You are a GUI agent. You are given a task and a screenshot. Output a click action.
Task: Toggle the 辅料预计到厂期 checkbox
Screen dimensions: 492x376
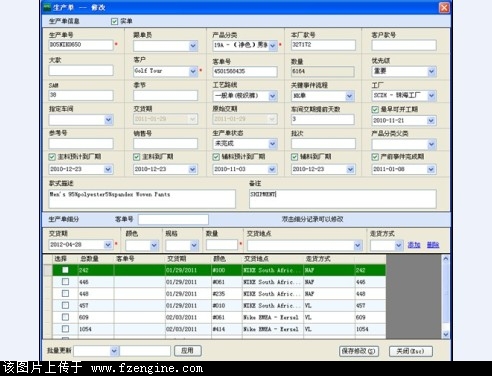point(216,157)
